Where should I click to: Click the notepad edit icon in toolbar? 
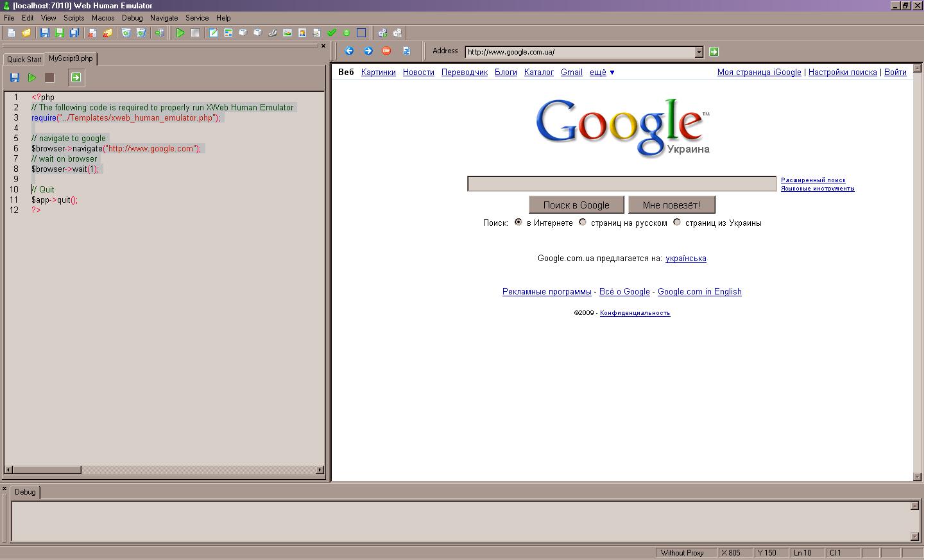point(214,33)
